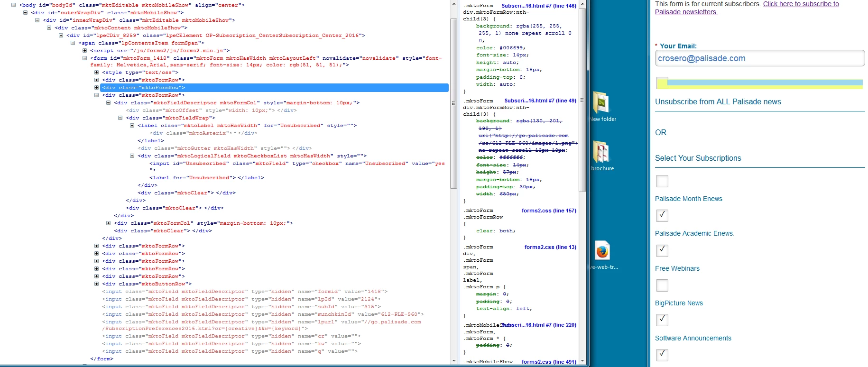This screenshot has width=868, height=367.
Task: Select the hidden input name="lpId" line
Action: coord(241,299)
